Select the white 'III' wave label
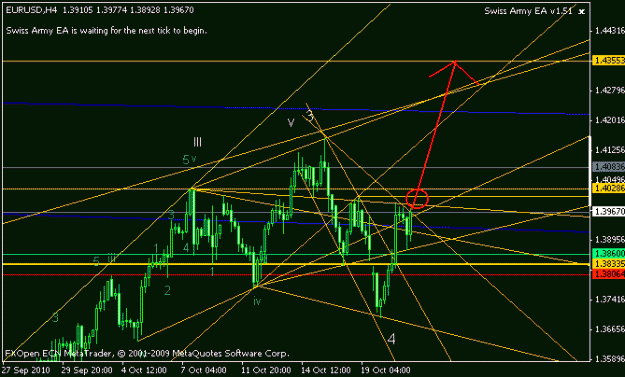Screen dimensions: 625x377 197,142
